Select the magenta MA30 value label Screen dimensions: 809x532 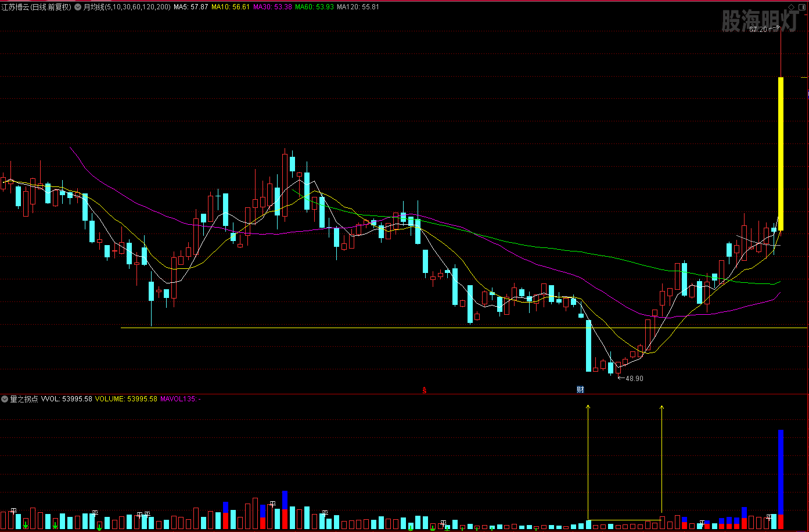(272, 7)
